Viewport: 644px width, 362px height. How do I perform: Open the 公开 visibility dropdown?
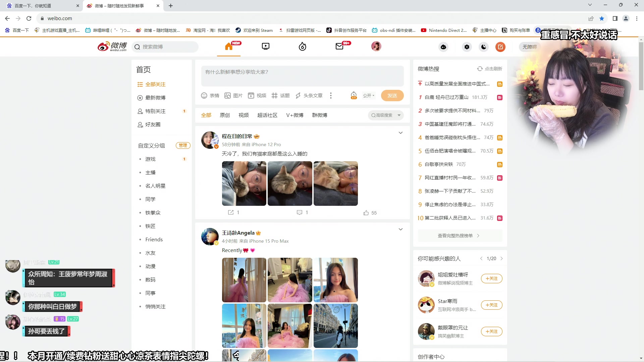(368, 96)
